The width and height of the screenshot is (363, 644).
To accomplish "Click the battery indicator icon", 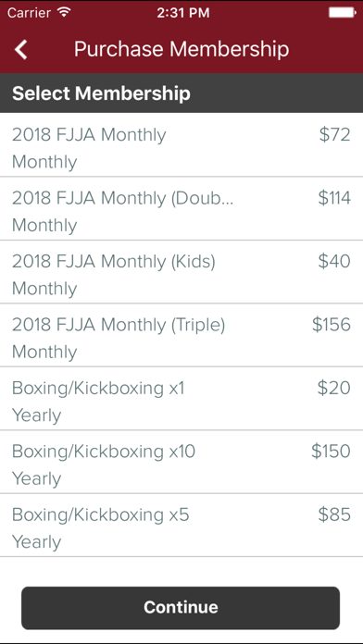I will pyautogui.click(x=342, y=12).
